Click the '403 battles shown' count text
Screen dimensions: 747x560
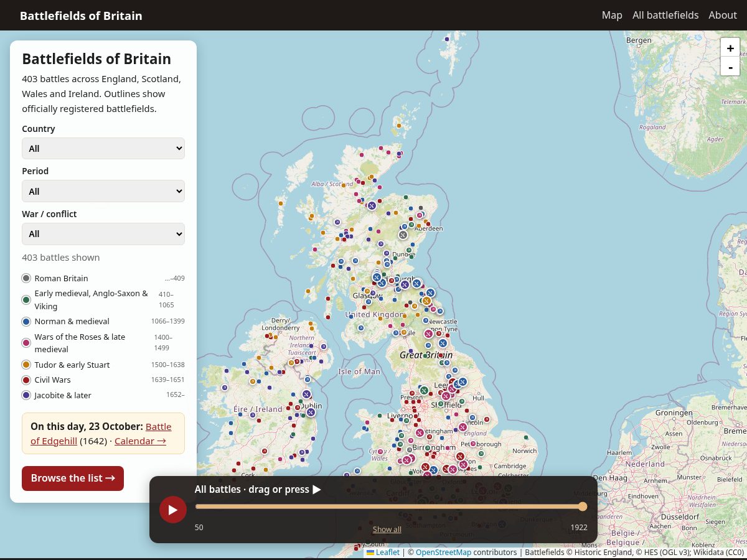(61, 258)
